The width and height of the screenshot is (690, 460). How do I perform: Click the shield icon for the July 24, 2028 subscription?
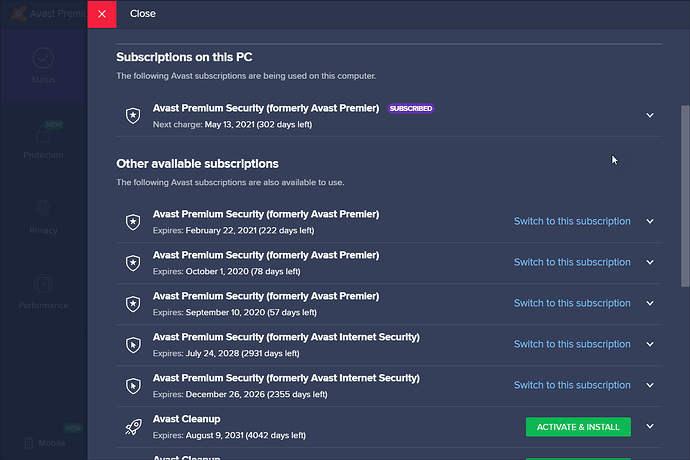coord(132,345)
